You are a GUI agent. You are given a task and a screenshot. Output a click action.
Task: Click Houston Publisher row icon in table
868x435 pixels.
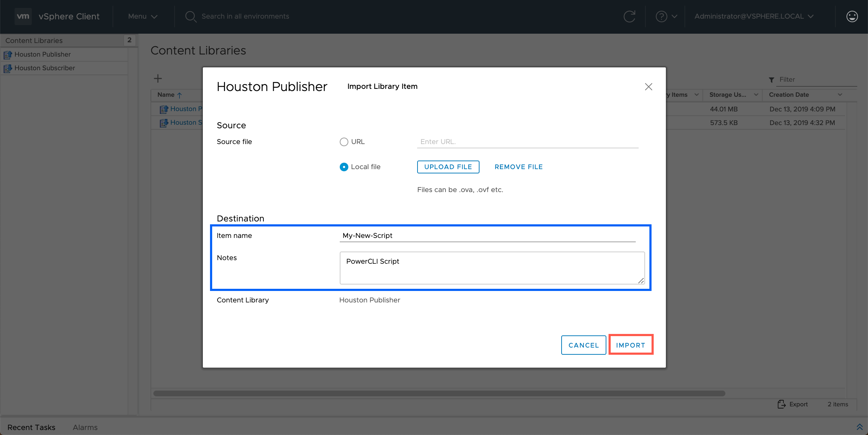coord(164,109)
